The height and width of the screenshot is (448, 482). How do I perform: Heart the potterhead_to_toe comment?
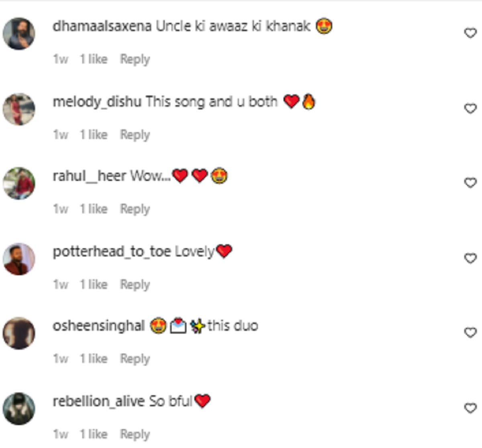pyautogui.click(x=470, y=258)
